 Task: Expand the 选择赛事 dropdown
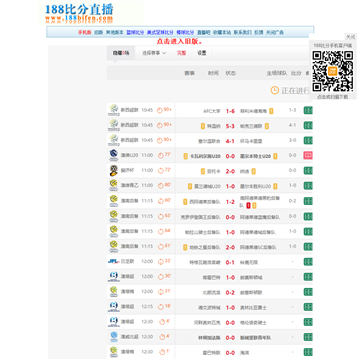pos(154,53)
